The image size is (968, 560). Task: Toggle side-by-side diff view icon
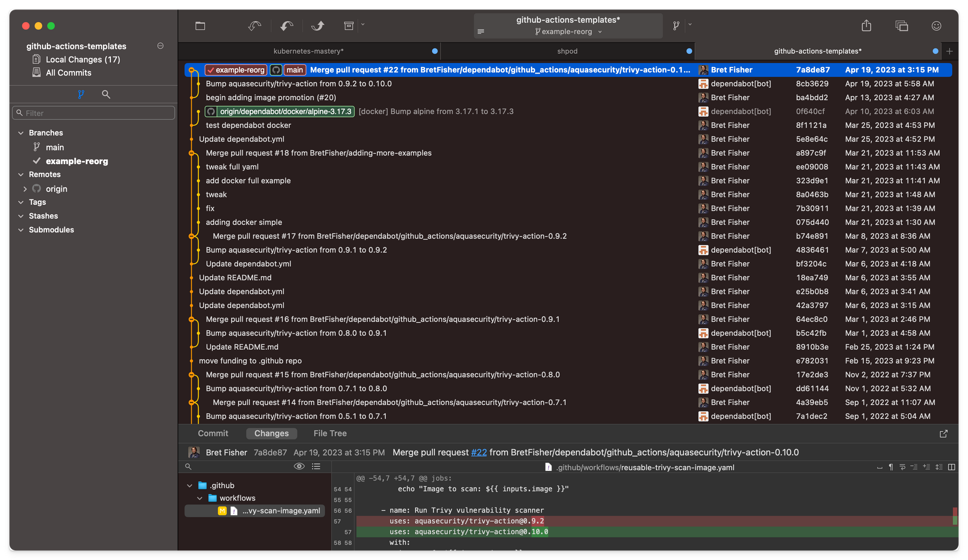point(952,467)
